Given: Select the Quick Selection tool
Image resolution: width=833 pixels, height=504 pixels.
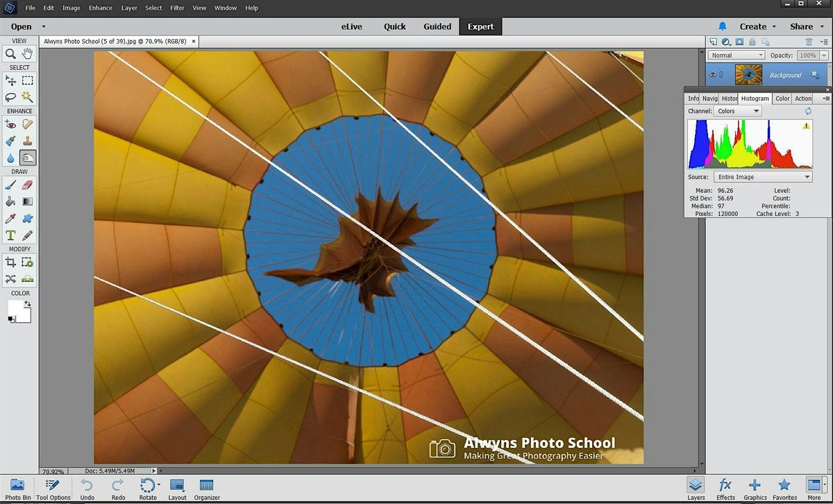Looking at the screenshot, I should click(28, 97).
